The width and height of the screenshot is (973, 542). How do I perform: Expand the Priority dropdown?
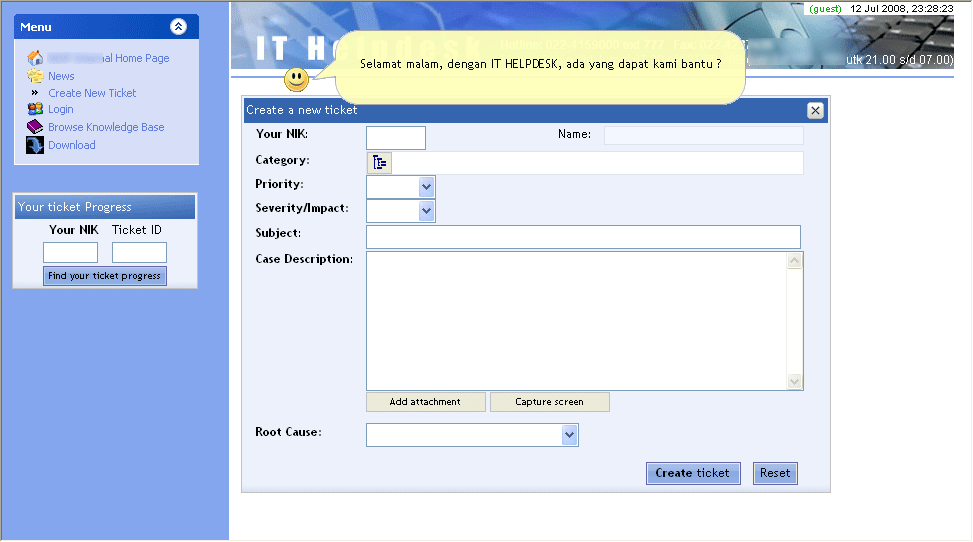[x=426, y=187]
